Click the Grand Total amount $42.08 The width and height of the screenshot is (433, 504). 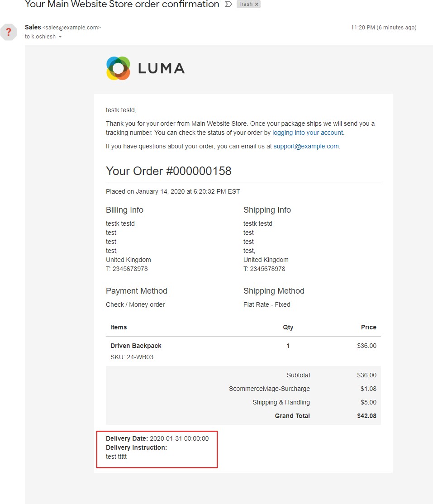click(366, 416)
